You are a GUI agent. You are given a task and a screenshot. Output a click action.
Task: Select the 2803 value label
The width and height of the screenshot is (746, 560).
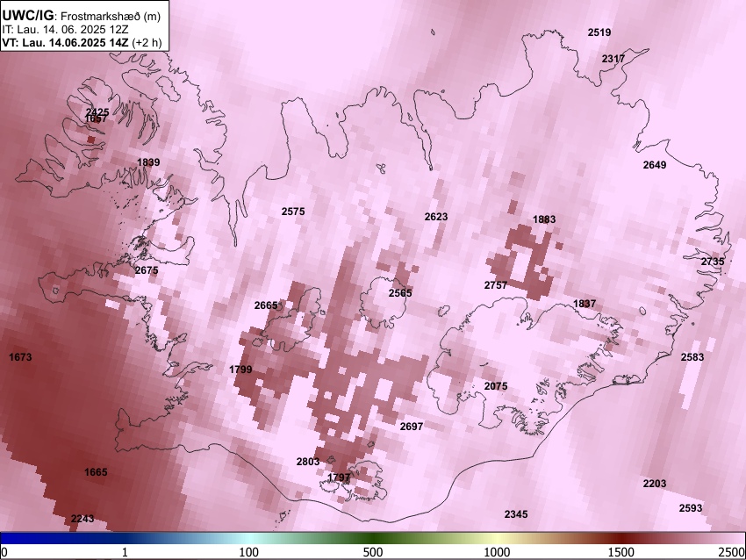coord(308,462)
